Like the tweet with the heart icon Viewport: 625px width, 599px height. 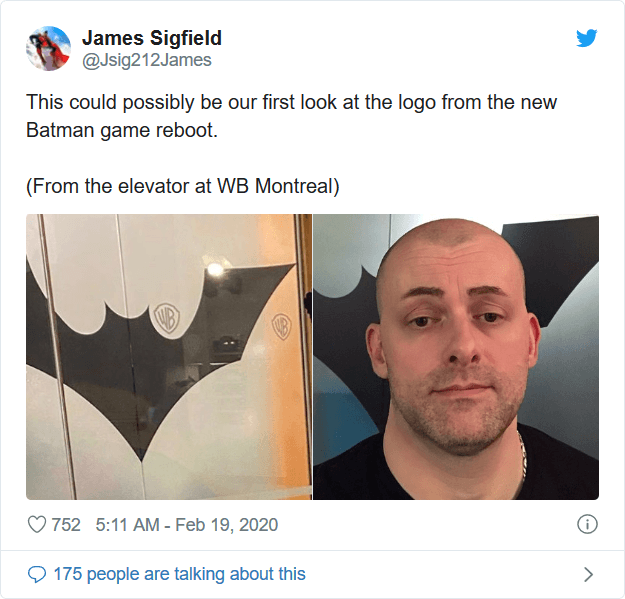pyautogui.click(x=37, y=524)
